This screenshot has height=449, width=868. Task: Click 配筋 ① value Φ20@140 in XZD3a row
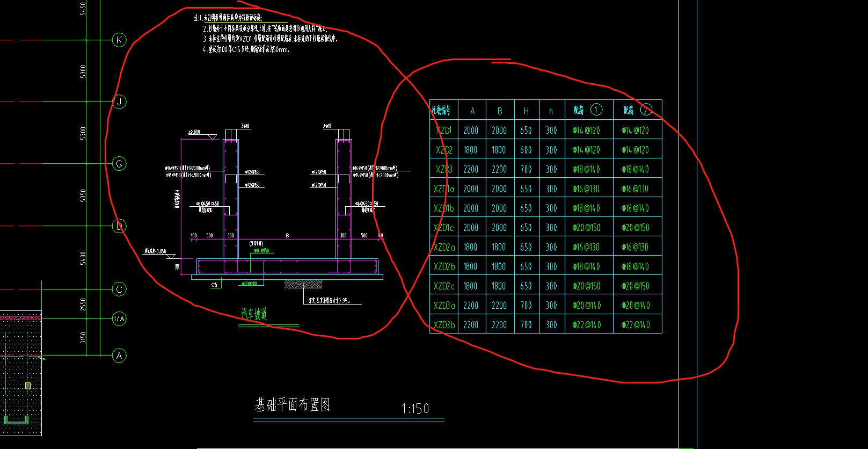click(586, 306)
